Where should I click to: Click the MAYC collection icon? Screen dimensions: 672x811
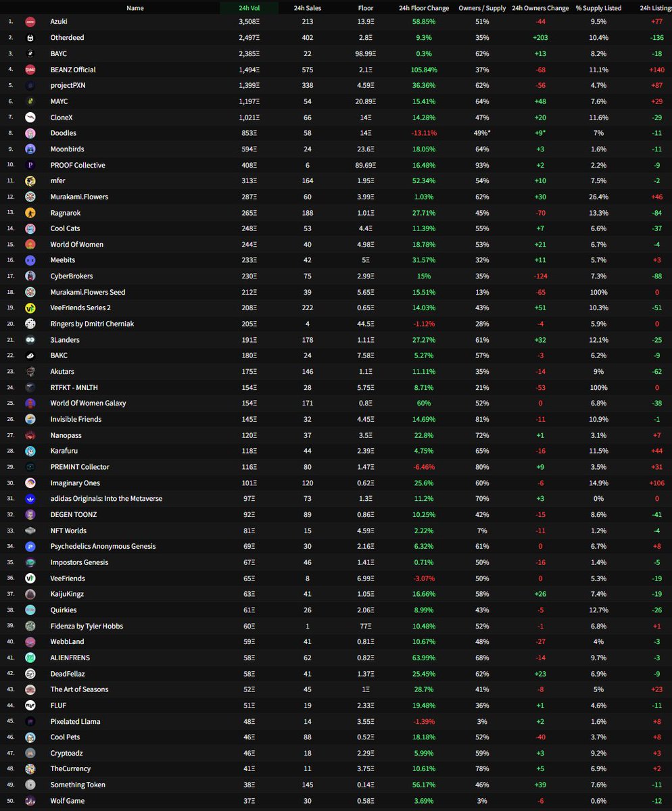pos(30,101)
